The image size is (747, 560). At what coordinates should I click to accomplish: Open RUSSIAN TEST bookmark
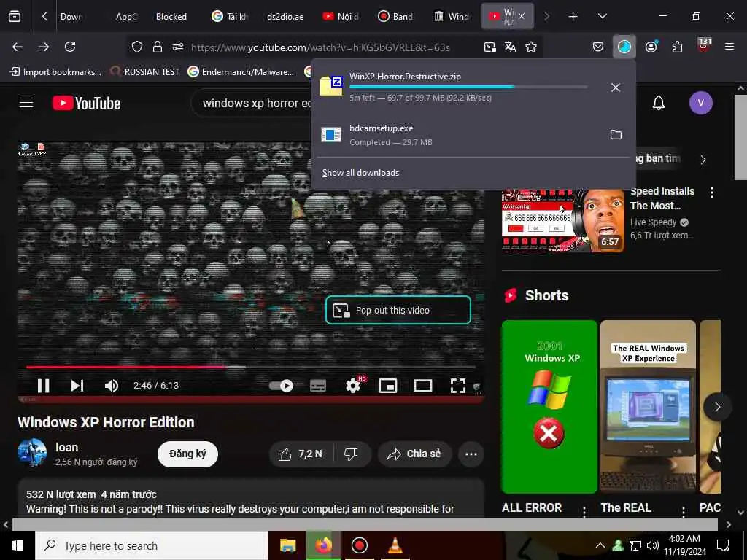[x=144, y=72]
